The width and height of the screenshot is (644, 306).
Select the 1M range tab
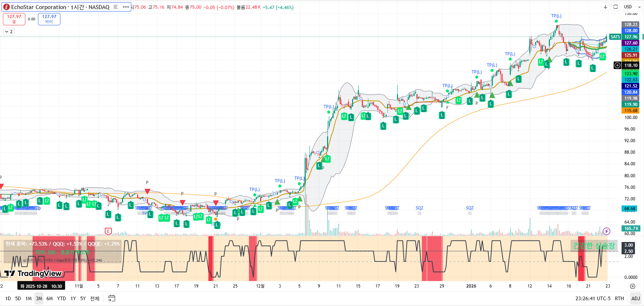[x=29, y=298]
